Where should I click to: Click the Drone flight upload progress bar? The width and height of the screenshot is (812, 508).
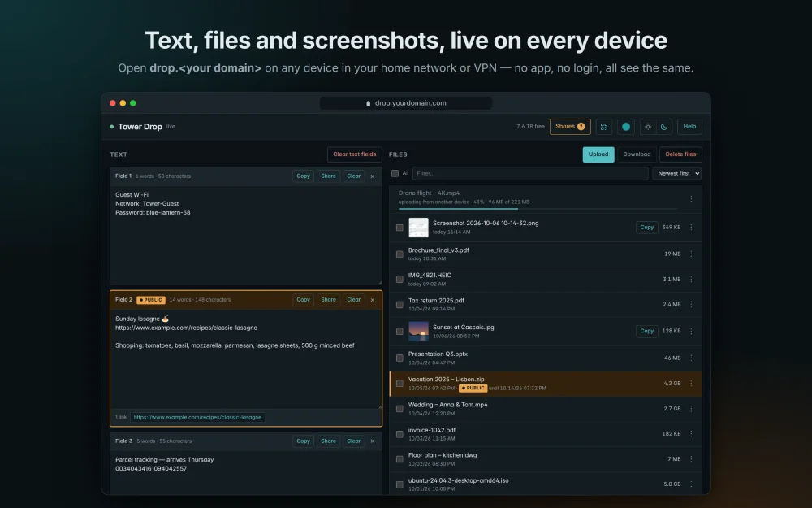538,208
